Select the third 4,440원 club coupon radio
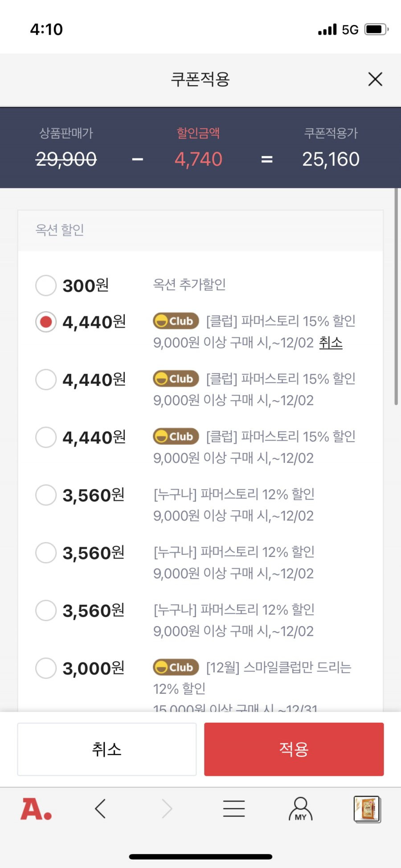The width and height of the screenshot is (401, 868). click(x=46, y=437)
